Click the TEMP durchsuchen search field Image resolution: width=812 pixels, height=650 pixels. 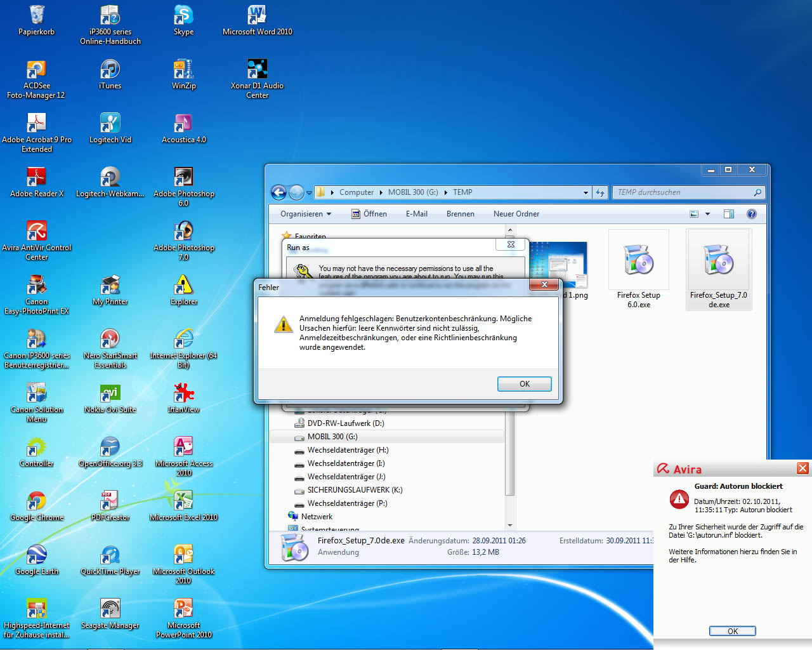682,192
